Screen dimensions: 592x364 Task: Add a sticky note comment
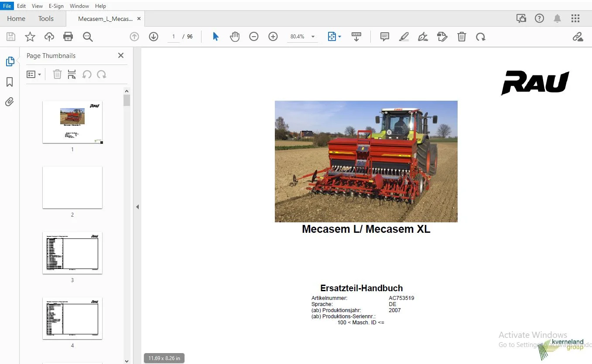(x=385, y=37)
